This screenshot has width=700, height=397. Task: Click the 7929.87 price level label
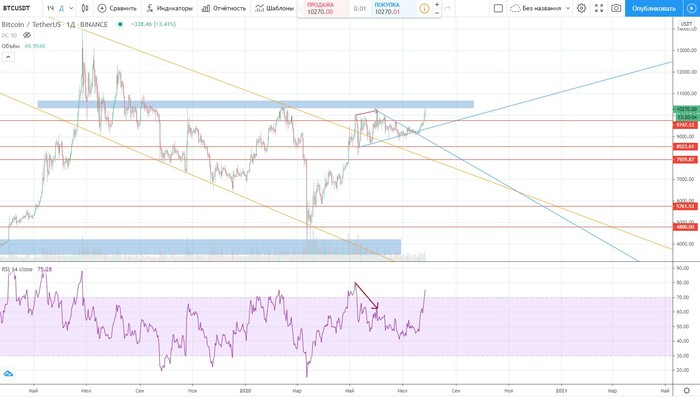[x=684, y=159]
